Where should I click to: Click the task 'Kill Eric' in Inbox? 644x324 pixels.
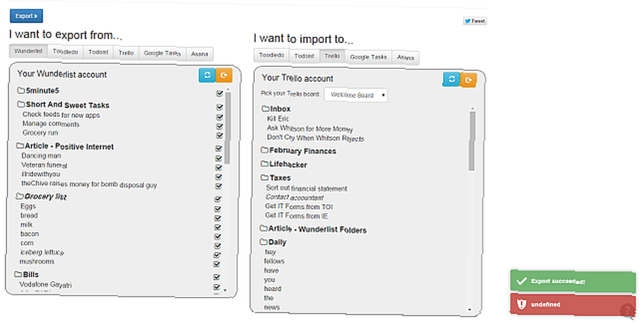pos(278,119)
